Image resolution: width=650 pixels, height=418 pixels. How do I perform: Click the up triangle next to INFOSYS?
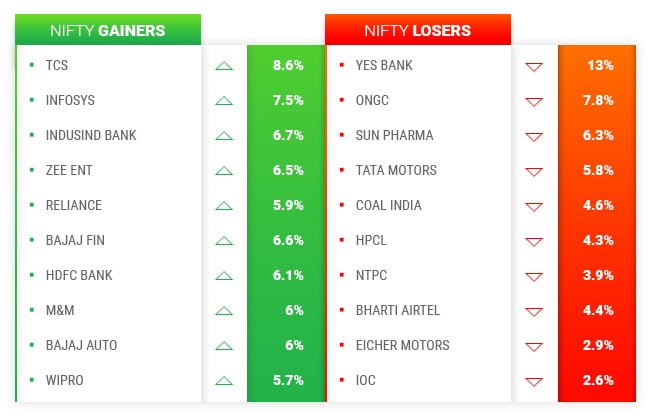(224, 101)
